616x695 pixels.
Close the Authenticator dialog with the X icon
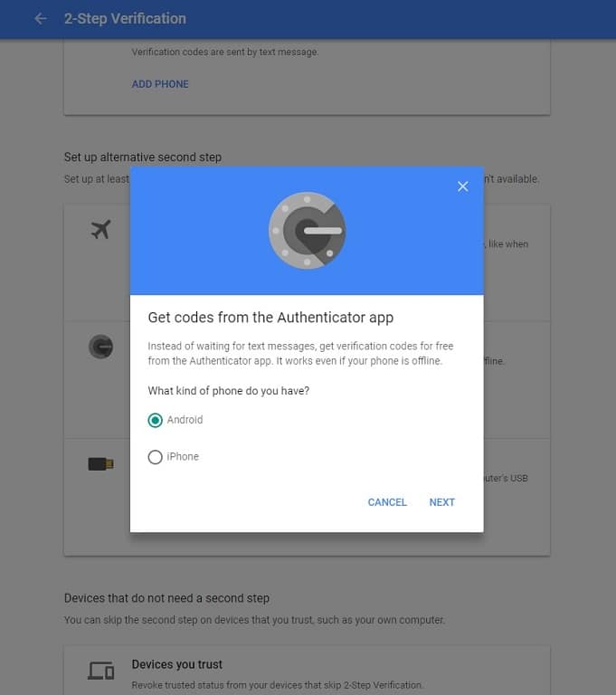click(462, 186)
